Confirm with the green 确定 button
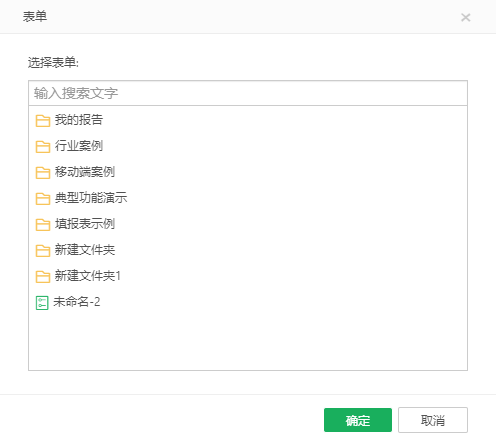 (x=358, y=420)
